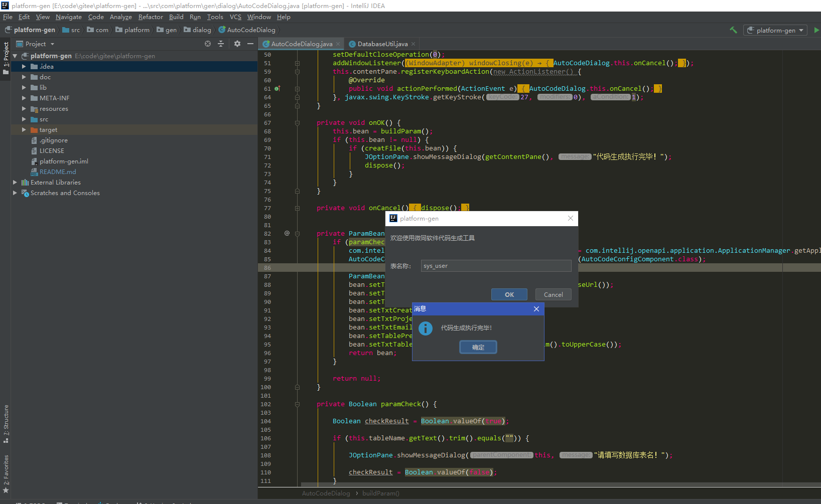Expand the lib folder
The height and width of the screenshot is (504, 821).
pos(24,87)
